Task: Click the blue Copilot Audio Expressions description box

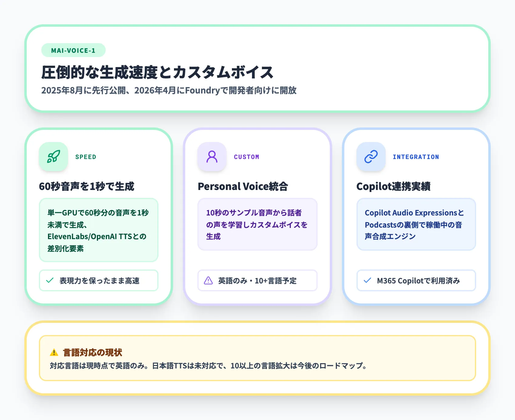Action: point(416,224)
